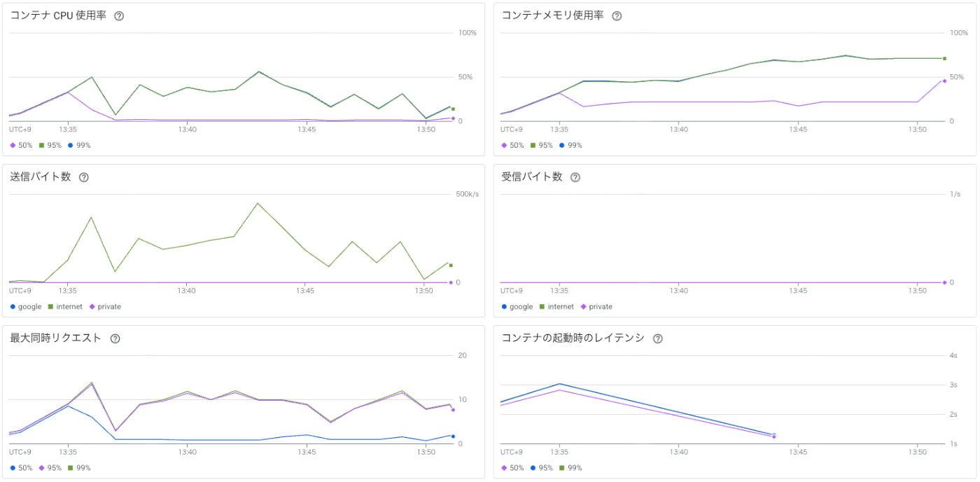Hide google series in 送信バイト数 legend
Screen dimensions: 980x482
point(26,307)
